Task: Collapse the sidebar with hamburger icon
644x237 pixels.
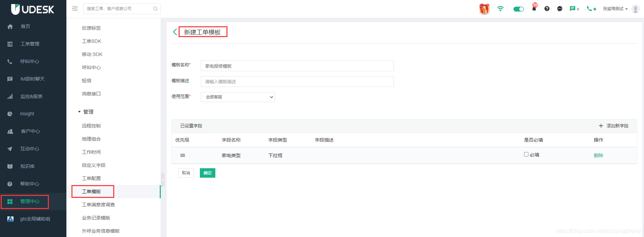Action: click(x=75, y=8)
